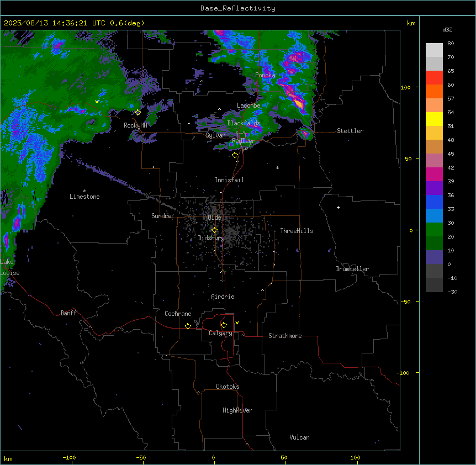Viewport: 476px width, 465px height.
Task: Select the yellow 54 dBZ swatch
Action: pos(434,119)
